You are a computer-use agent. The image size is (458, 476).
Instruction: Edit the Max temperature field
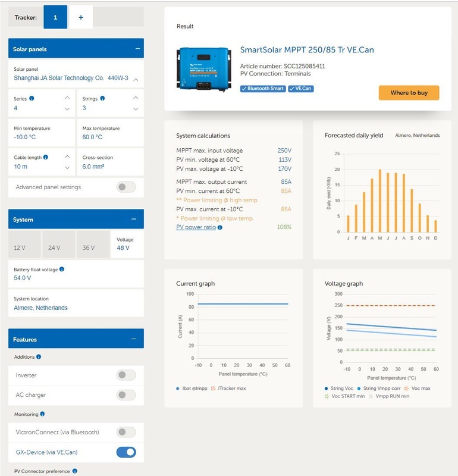pyautogui.click(x=111, y=133)
